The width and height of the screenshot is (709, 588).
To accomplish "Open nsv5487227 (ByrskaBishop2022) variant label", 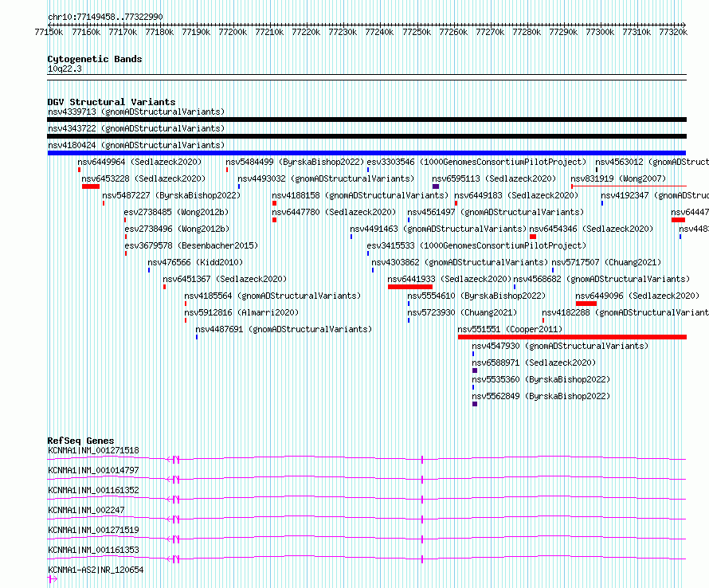I will coord(171,195).
